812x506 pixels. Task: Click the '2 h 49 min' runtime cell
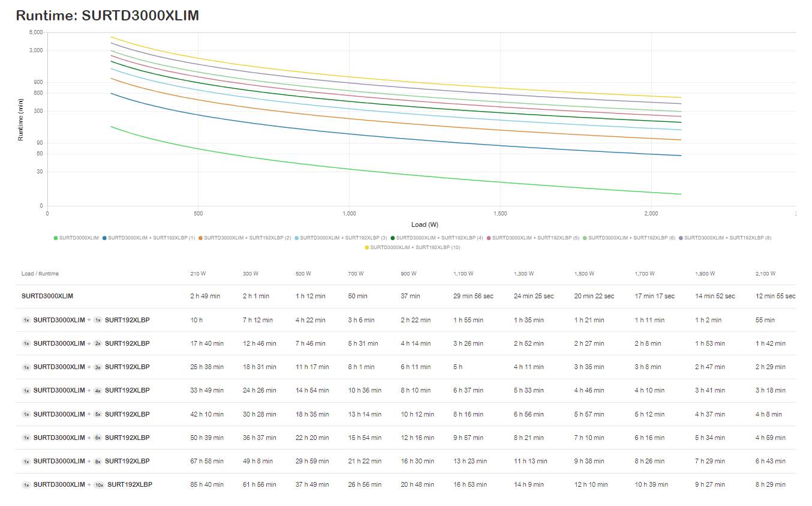[205, 296]
